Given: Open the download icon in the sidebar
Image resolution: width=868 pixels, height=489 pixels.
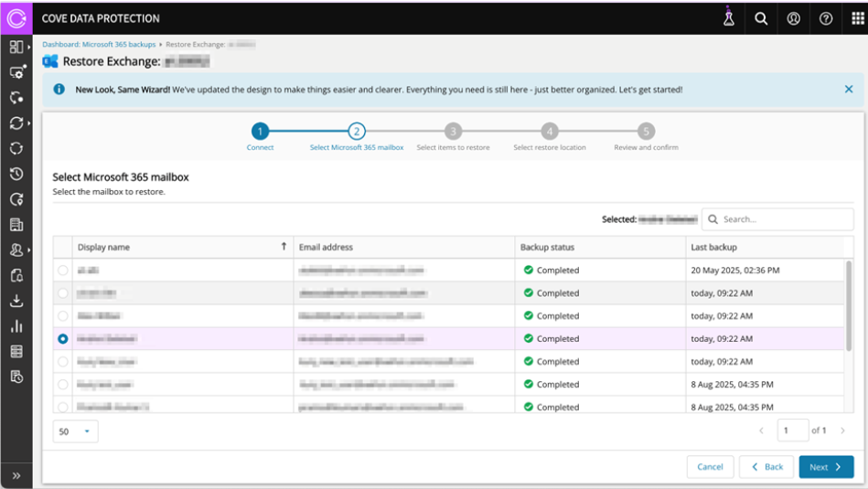Looking at the screenshot, I should pyautogui.click(x=16, y=301).
